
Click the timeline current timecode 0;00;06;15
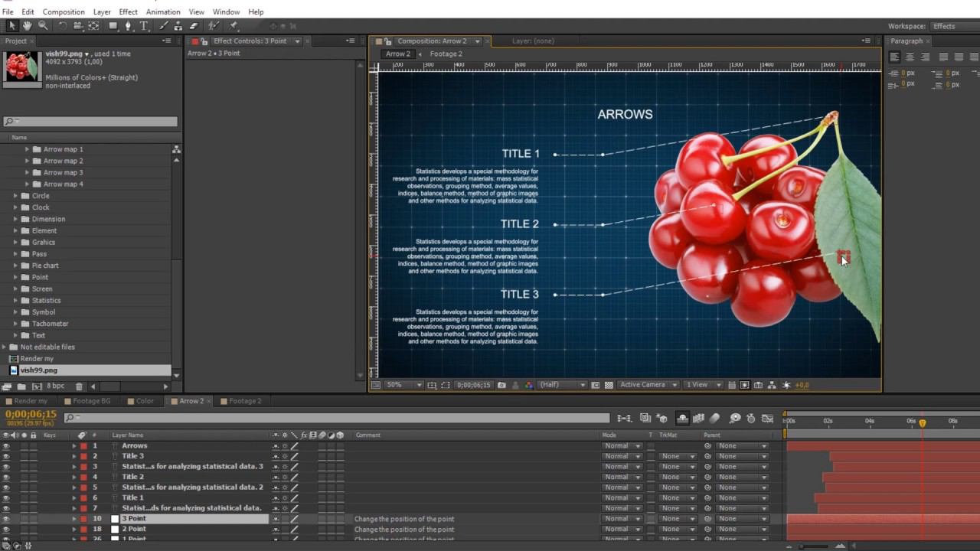coord(31,415)
